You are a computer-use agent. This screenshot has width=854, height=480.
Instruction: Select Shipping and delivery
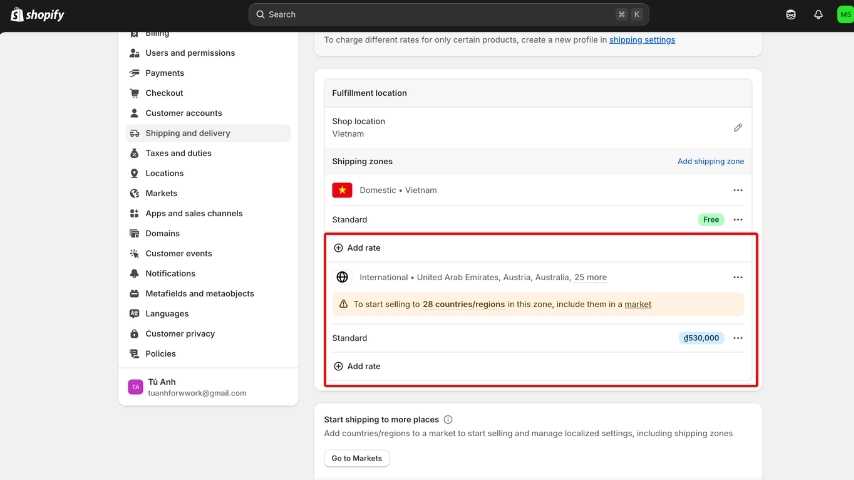click(x=208, y=133)
